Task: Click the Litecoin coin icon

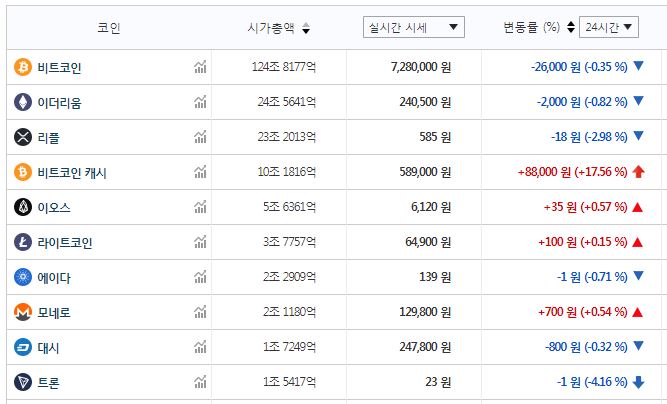Action: click(22, 242)
